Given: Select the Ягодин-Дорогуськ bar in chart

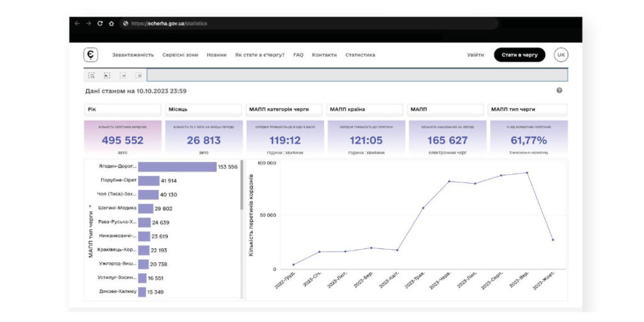Looking at the screenshot, I should (177, 167).
